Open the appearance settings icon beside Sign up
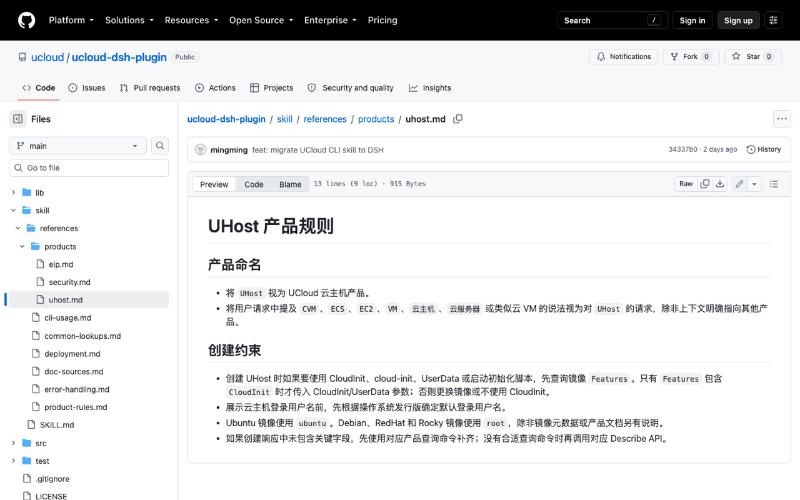Viewport: 800px width, 500px height. [x=773, y=20]
